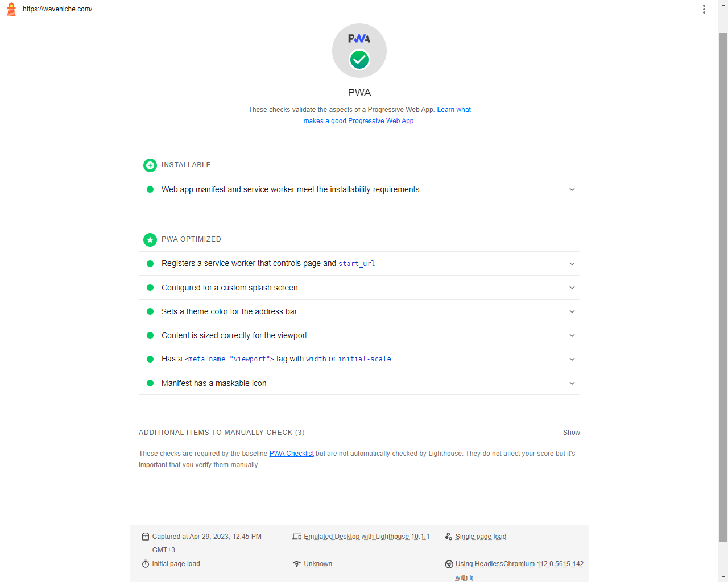Click the pass dot for custom splash screen audit
This screenshot has height=582, width=728.
pyautogui.click(x=150, y=288)
